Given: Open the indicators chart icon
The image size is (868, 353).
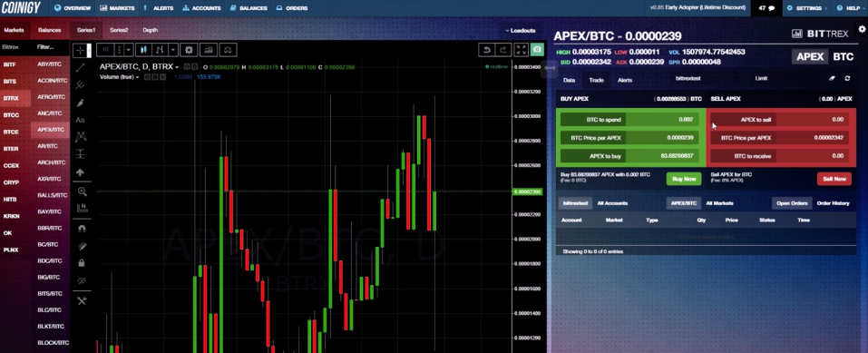Looking at the screenshot, I should [x=208, y=50].
